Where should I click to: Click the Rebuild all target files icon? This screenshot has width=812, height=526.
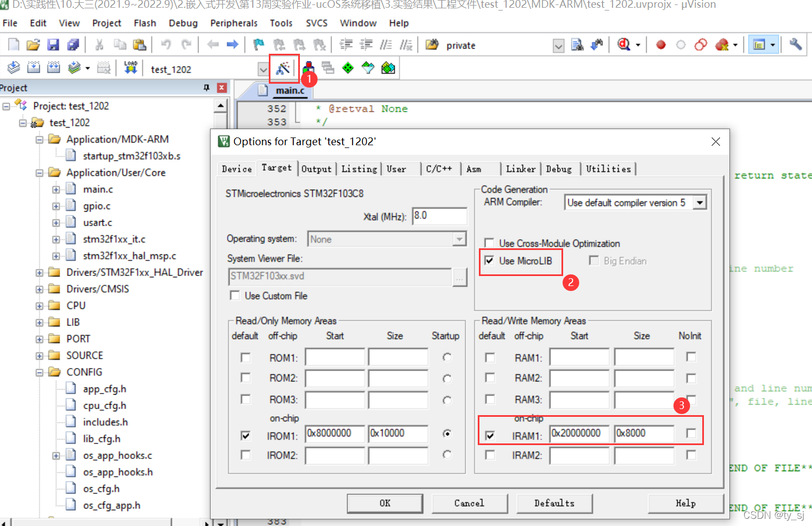point(53,68)
